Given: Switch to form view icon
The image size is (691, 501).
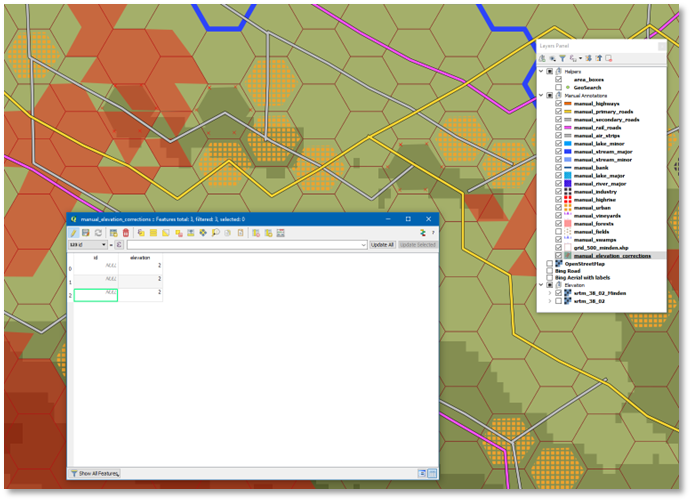Looking at the screenshot, I should click(421, 472).
